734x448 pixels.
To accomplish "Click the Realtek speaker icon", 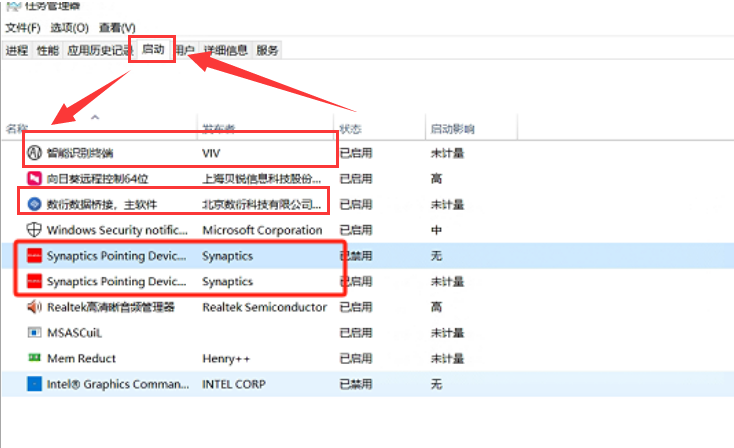I will 34,307.
